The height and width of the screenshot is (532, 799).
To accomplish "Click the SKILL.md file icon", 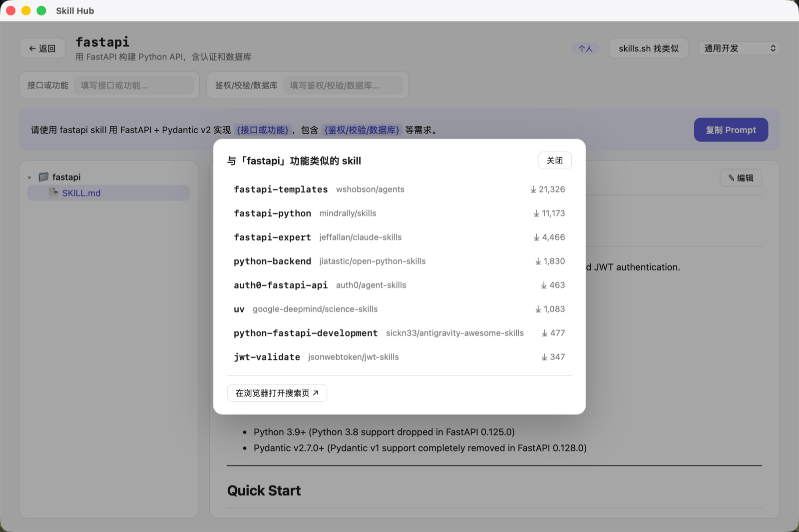I will 53,193.
